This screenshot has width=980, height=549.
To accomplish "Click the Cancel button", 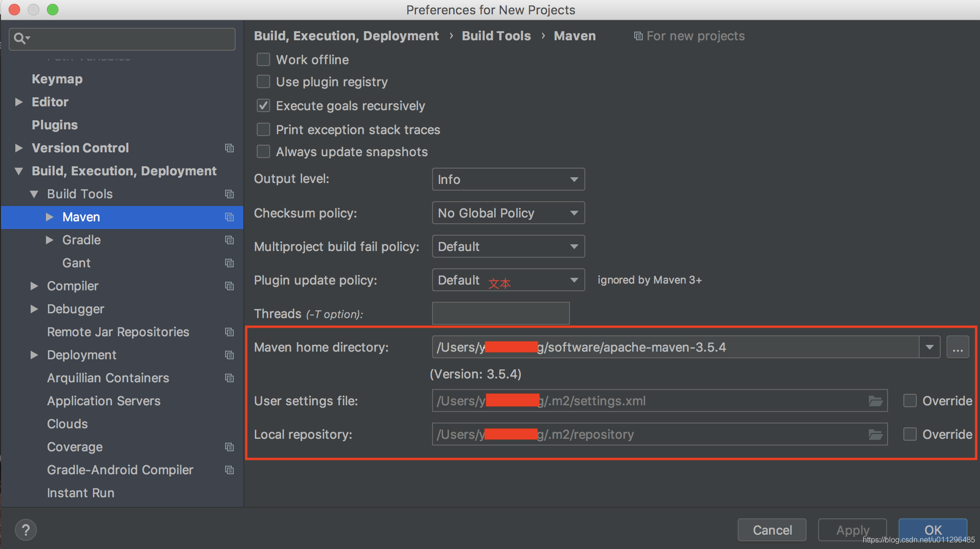I will pos(772,530).
